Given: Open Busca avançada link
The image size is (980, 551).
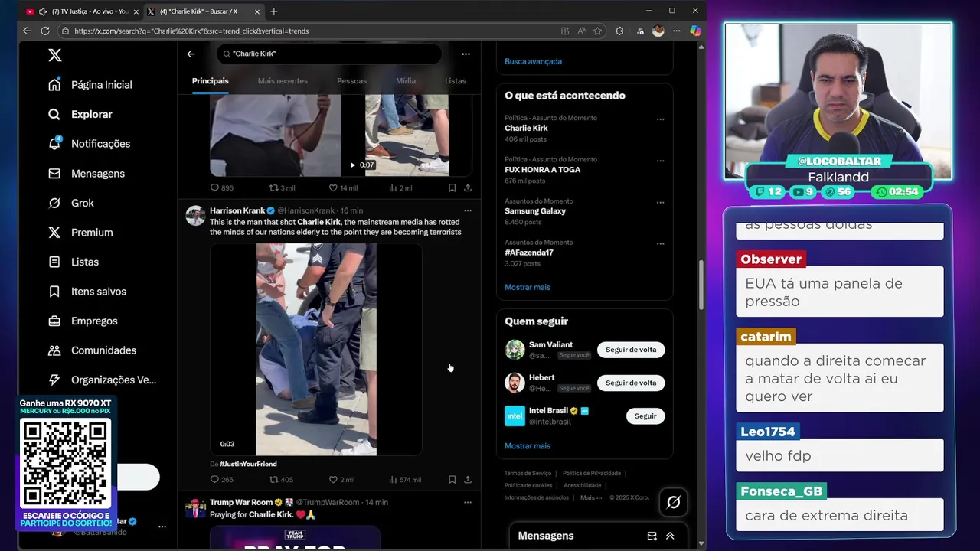Looking at the screenshot, I should (533, 61).
